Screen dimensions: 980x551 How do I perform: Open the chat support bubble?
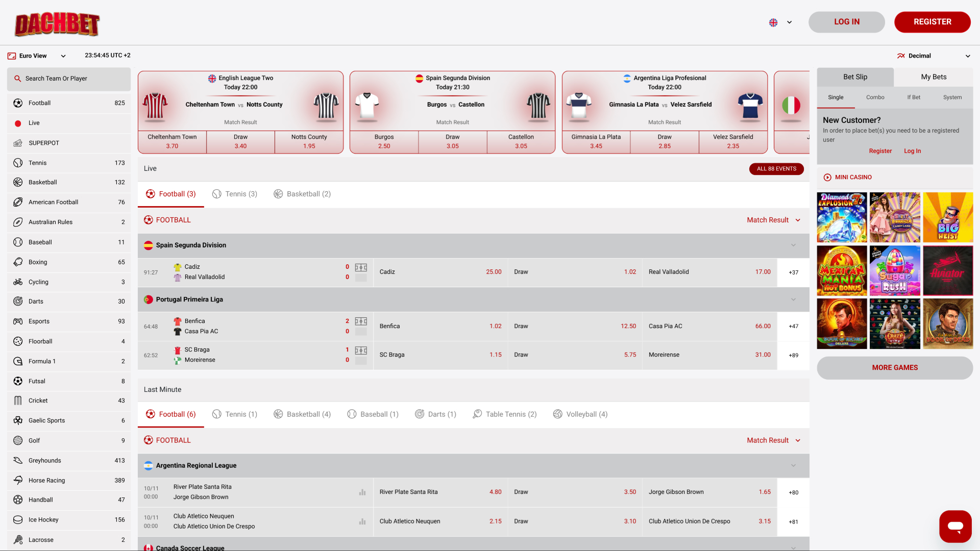click(955, 526)
